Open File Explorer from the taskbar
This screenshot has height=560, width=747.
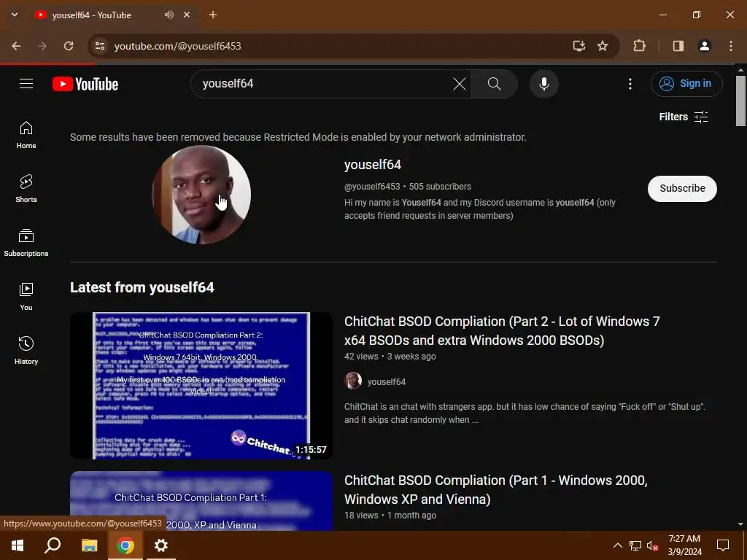[x=89, y=545]
